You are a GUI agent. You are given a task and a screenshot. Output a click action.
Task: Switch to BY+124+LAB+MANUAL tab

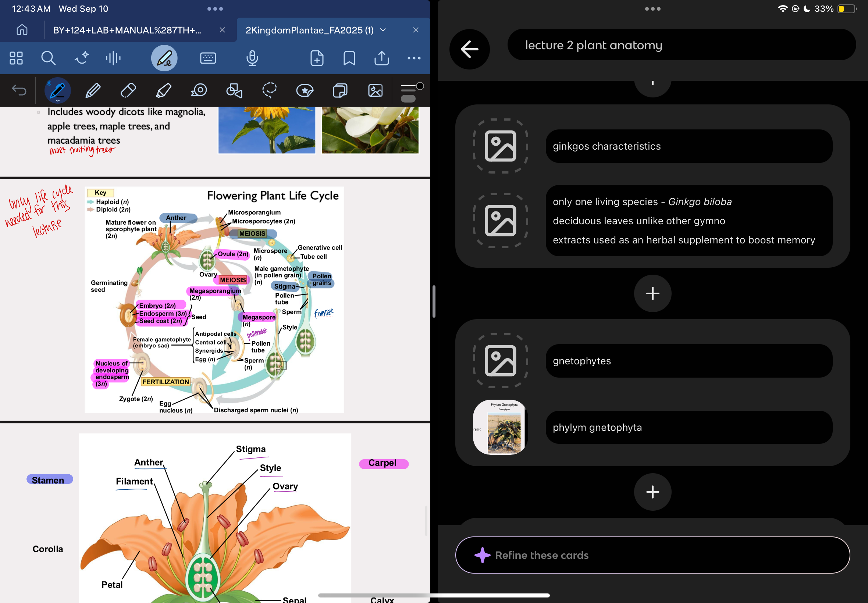(x=127, y=30)
